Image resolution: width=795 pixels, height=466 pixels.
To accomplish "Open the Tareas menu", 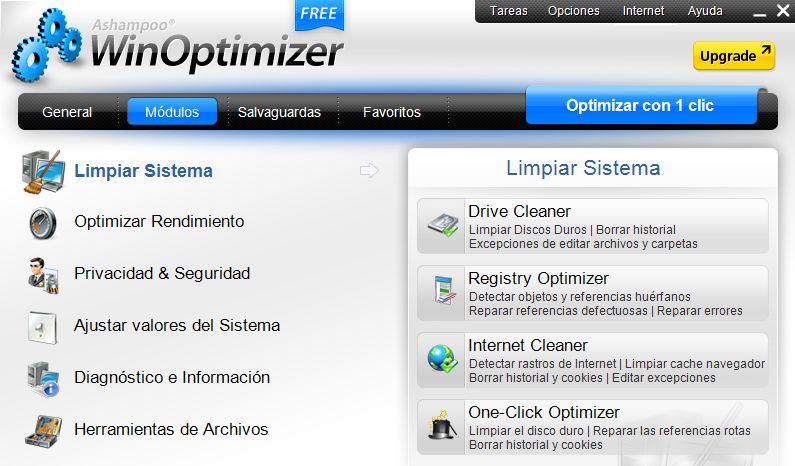I will point(509,11).
